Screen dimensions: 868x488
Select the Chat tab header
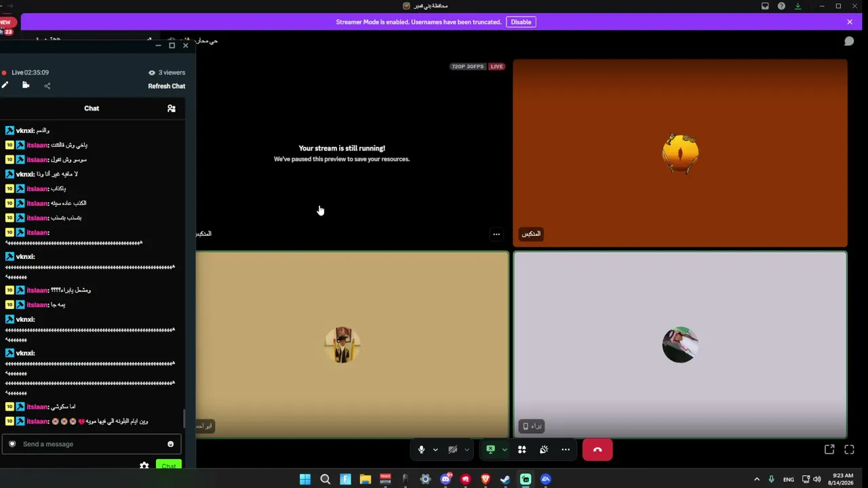92,108
